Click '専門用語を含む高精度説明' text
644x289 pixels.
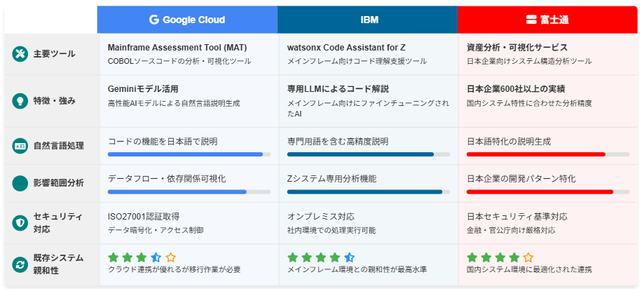coord(338,142)
